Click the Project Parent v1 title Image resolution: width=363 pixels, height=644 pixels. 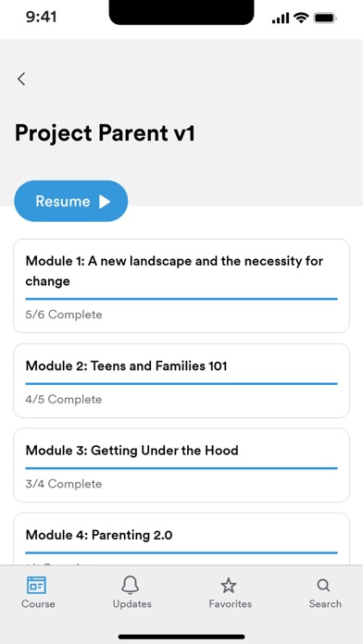point(105,133)
